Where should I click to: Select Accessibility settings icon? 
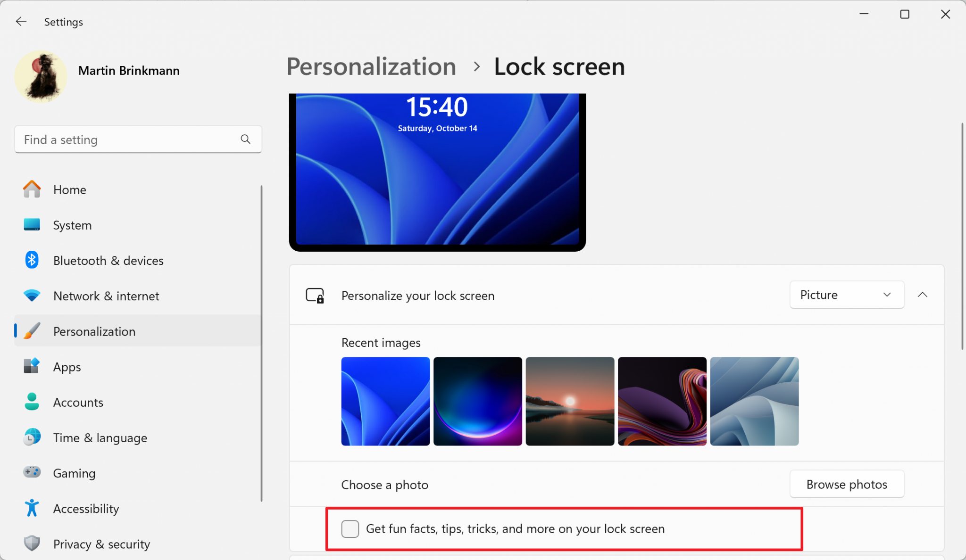pyautogui.click(x=31, y=508)
